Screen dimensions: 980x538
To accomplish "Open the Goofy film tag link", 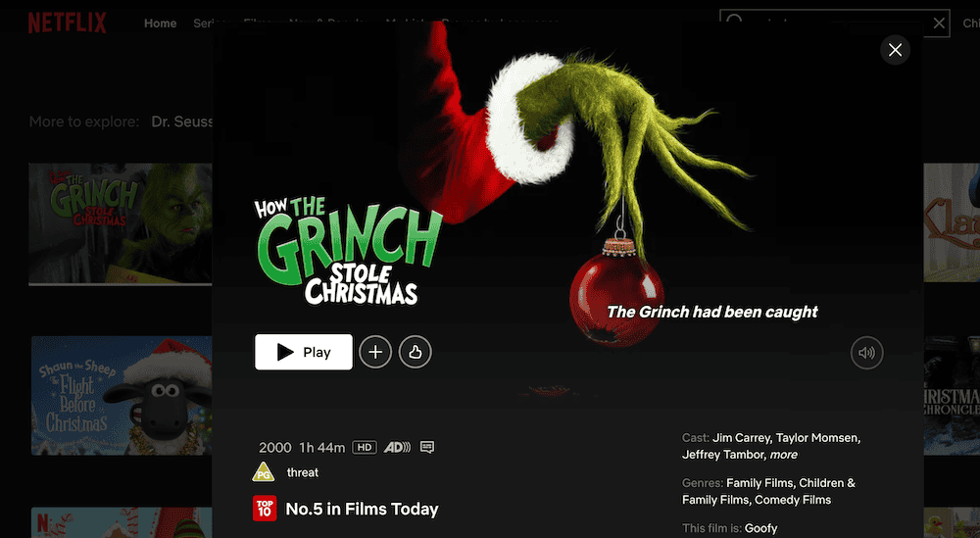I will (760, 528).
